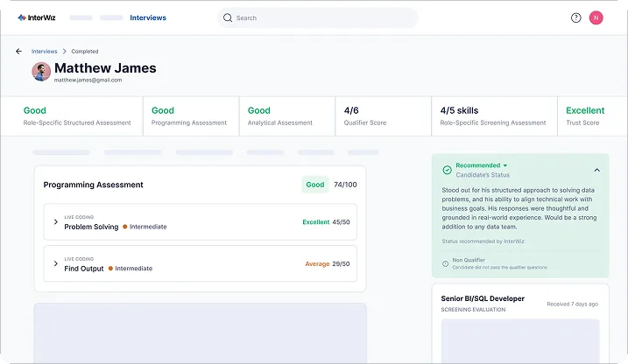
Task: Click the Good badge in Programming Assessment
Action: pos(315,185)
